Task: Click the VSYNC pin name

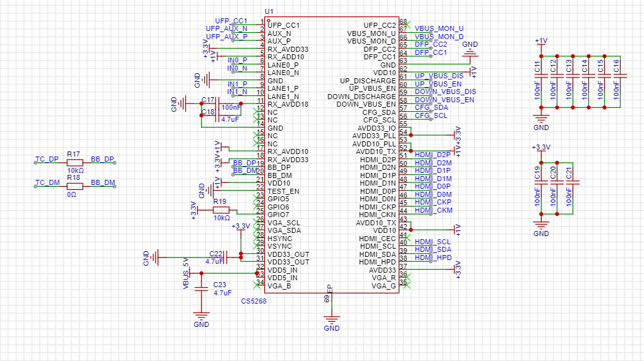Action: (280, 246)
